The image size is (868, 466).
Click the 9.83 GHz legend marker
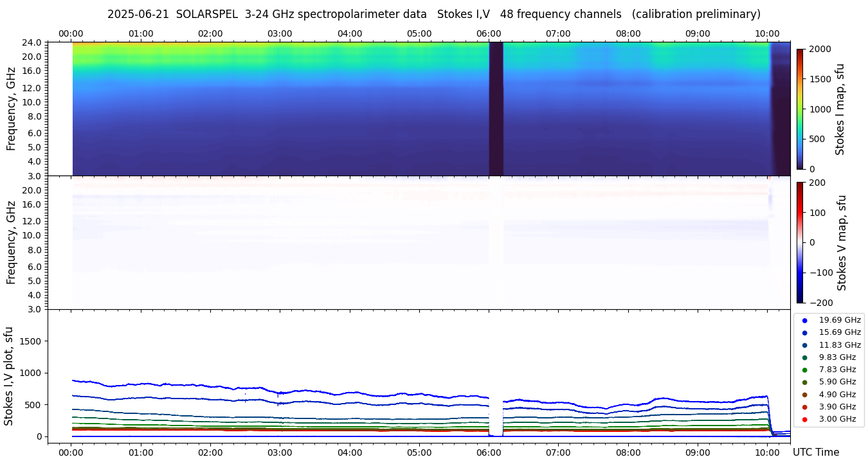(804, 357)
